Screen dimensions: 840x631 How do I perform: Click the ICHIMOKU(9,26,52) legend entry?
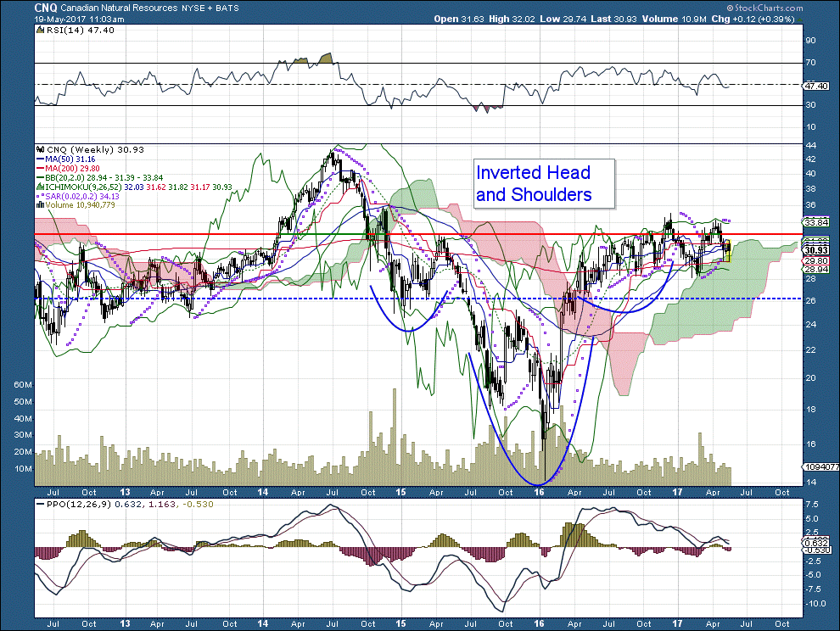click(x=139, y=187)
